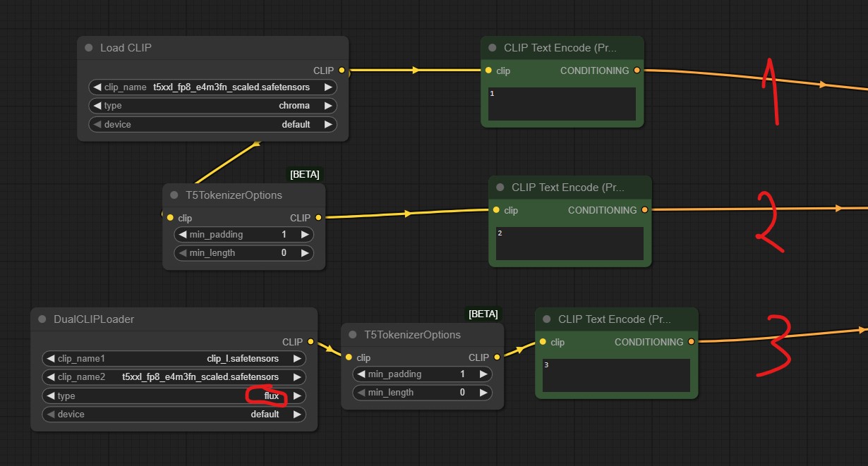The width and height of the screenshot is (868, 466).
Task: Click CLIP output socket of lower T5TokenizerOptions
Action: [x=497, y=357]
